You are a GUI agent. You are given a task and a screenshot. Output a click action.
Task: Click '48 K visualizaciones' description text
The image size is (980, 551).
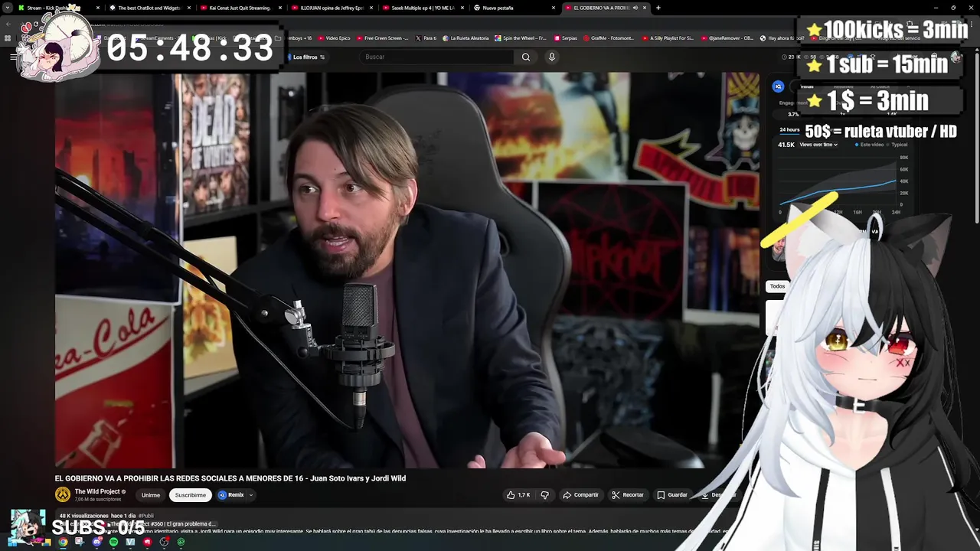click(86, 516)
